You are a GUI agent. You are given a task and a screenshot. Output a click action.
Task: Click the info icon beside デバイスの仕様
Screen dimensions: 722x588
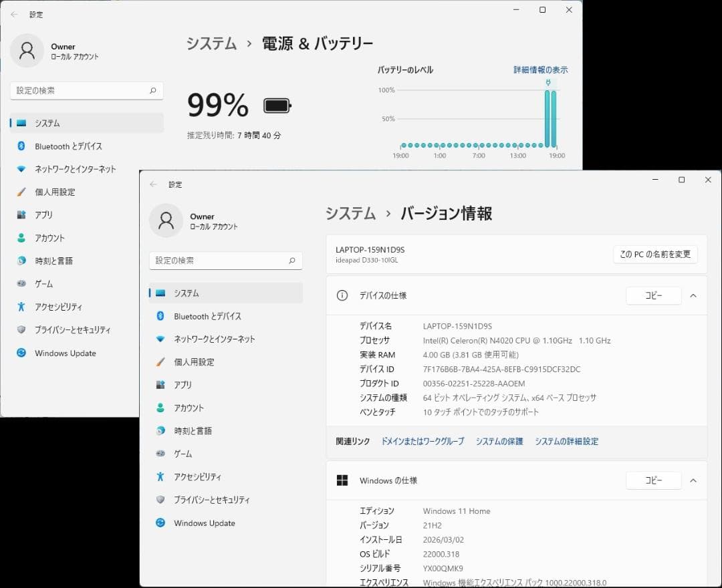coord(342,295)
